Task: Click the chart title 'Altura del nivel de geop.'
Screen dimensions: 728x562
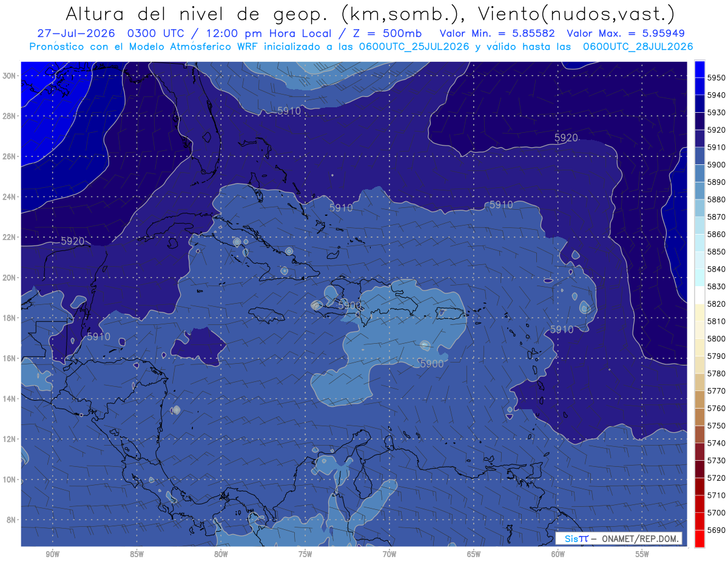Action: click(x=197, y=14)
